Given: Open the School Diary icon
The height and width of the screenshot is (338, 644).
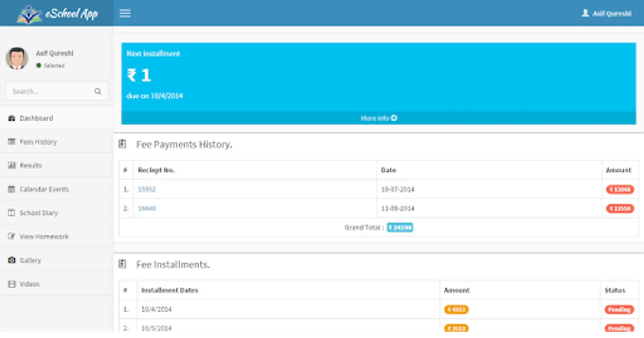Looking at the screenshot, I should 11,213.
